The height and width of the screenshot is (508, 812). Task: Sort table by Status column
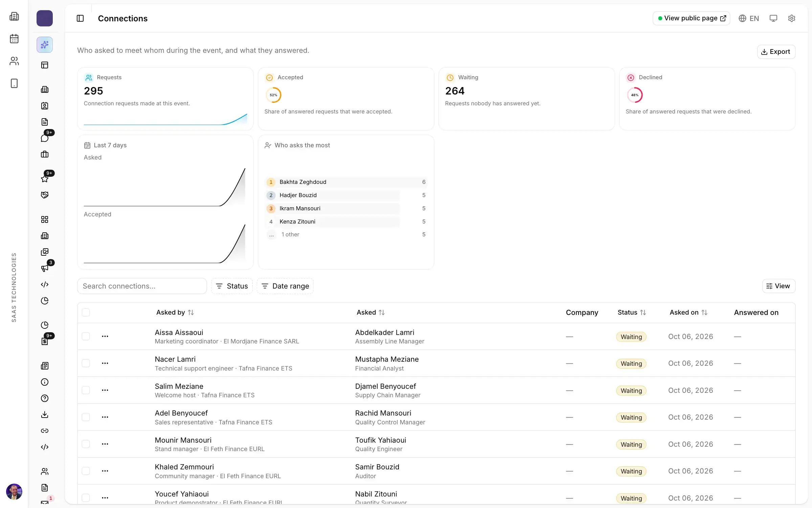(x=632, y=312)
